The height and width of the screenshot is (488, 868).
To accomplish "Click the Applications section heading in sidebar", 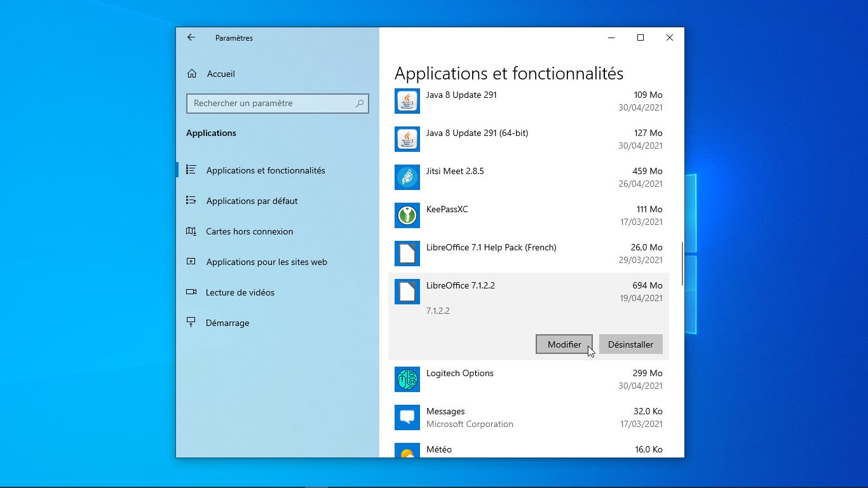I will point(211,133).
